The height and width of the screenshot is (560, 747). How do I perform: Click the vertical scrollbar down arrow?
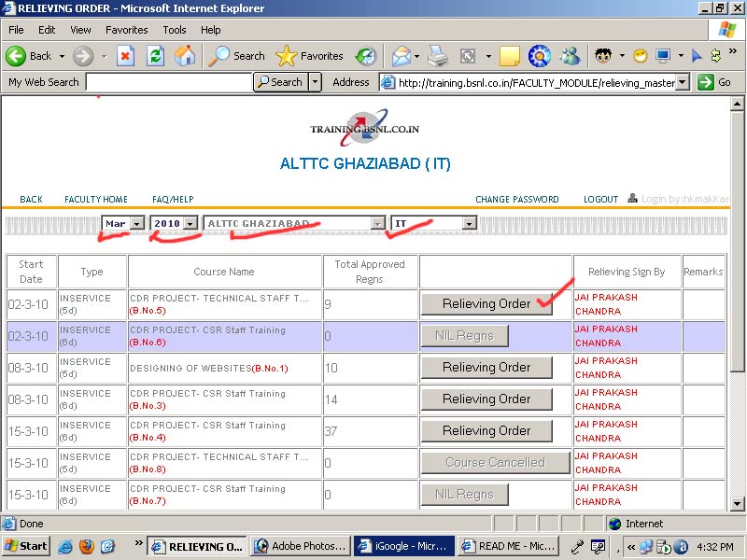(x=737, y=503)
